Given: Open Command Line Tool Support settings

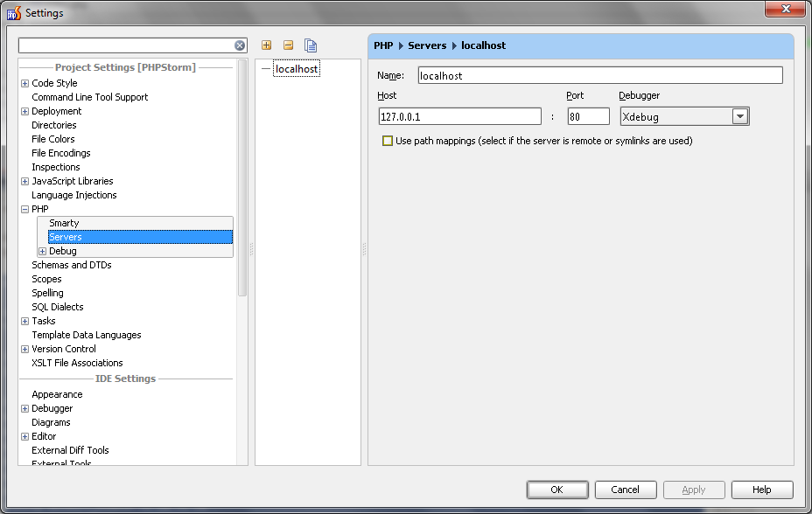Looking at the screenshot, I should point(89,97).
